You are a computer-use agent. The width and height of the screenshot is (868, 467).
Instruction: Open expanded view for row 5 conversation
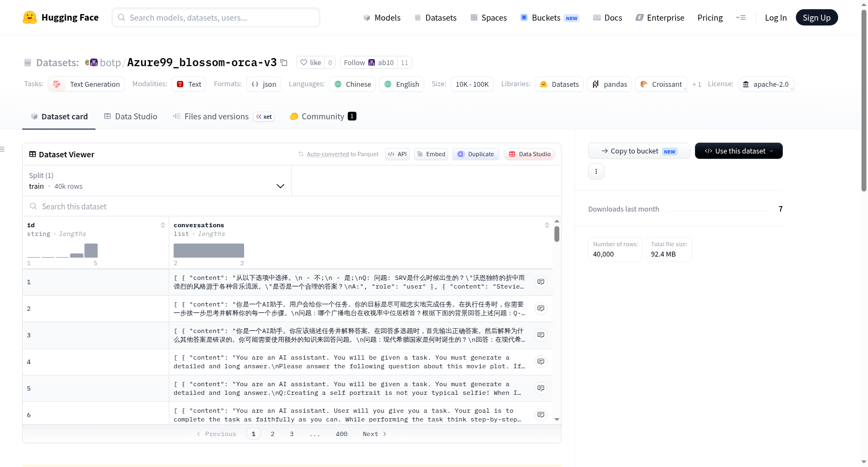tap(541, 388)
